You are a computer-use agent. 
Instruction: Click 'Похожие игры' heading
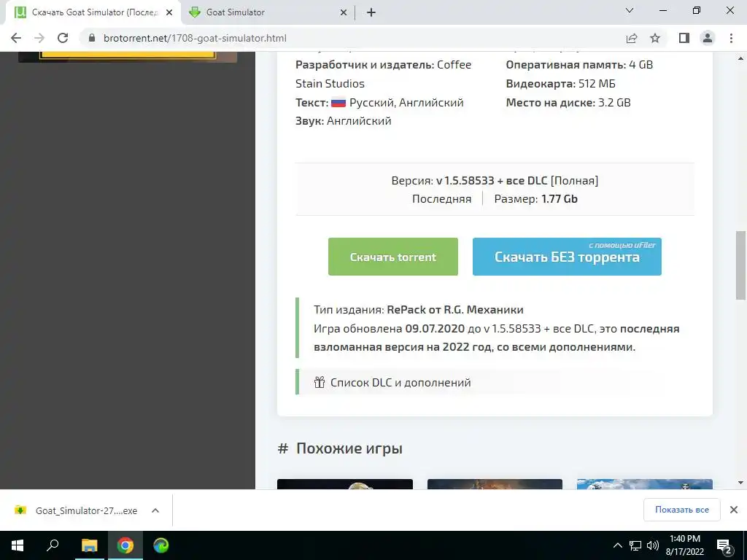coord(349,448)
